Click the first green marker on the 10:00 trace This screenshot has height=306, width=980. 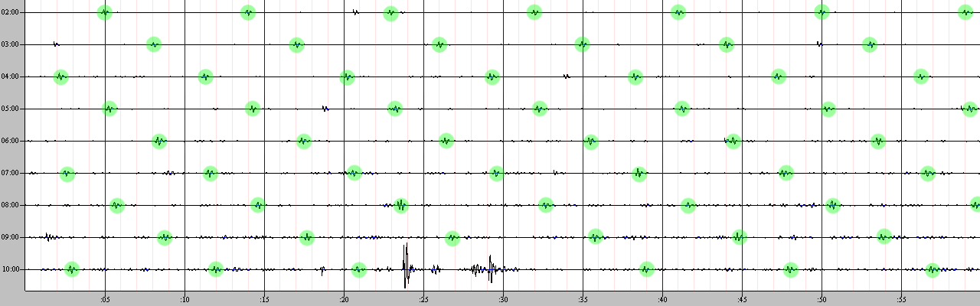pos(72,269)
